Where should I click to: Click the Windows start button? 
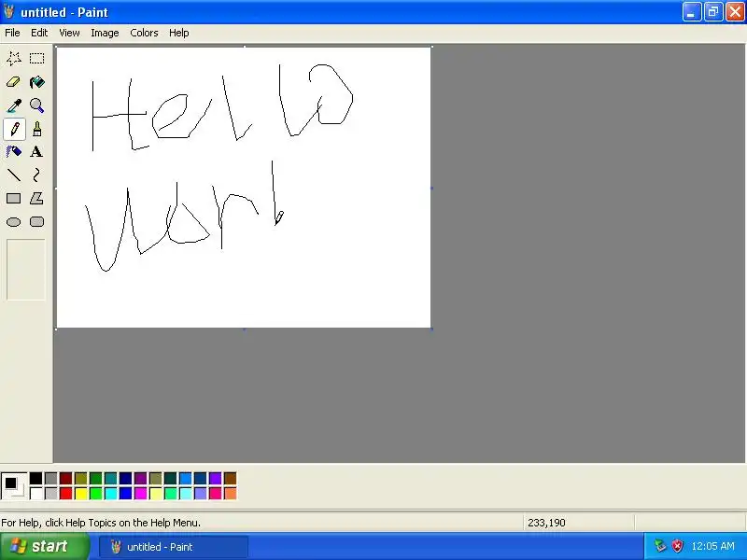coord(45,546)
